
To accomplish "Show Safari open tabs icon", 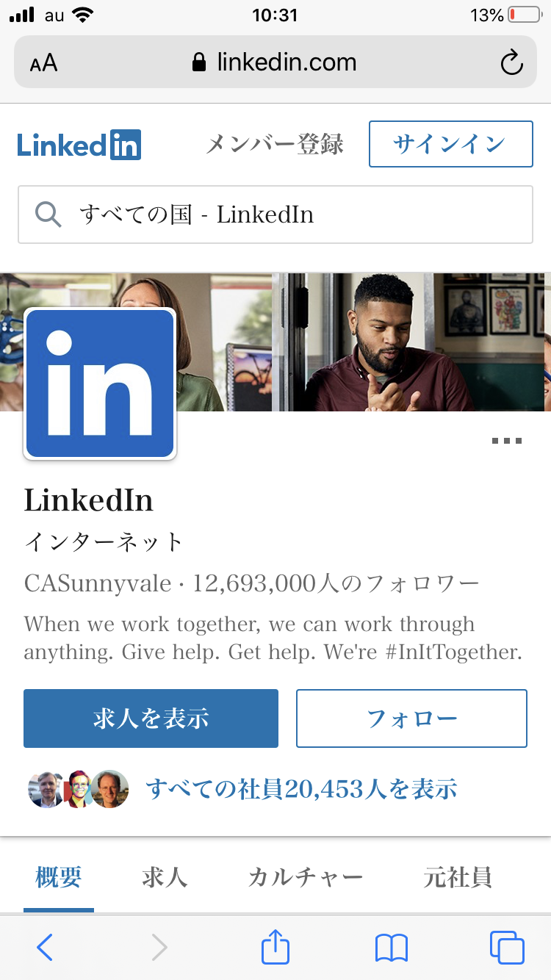I will tap(506, 947).
